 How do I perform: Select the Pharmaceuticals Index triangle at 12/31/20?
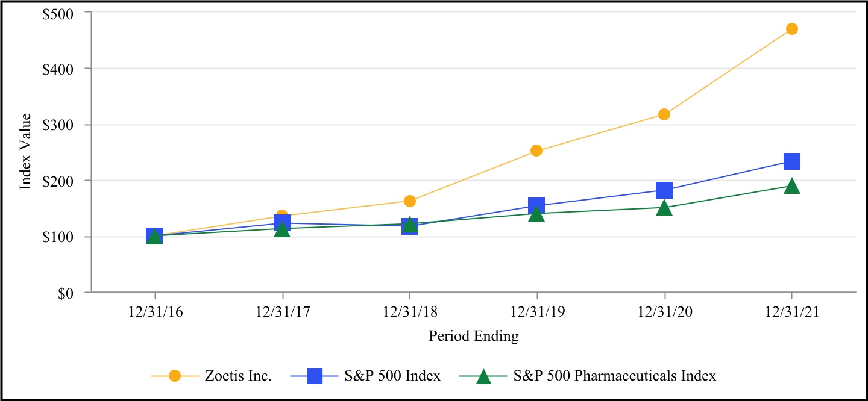[x=664, y=208]
